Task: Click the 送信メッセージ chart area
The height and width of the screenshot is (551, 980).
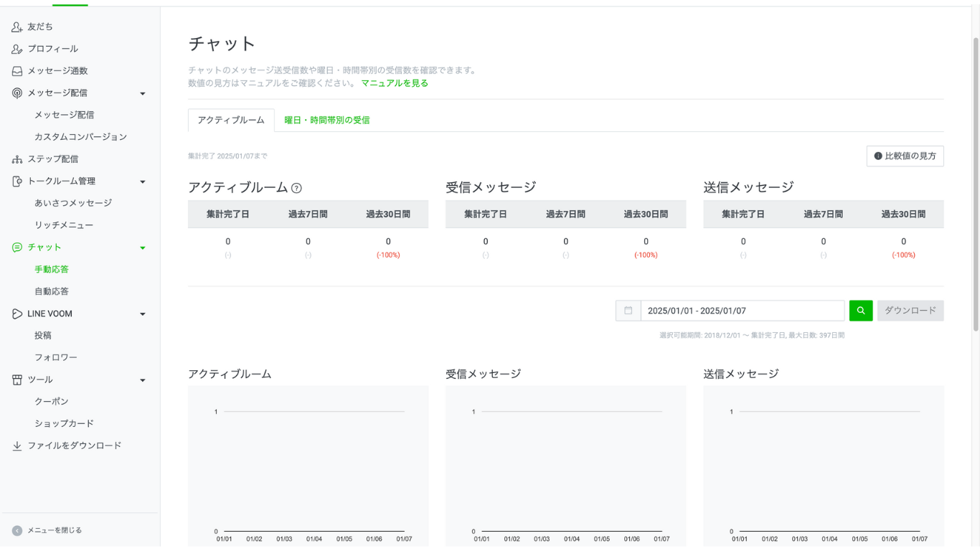Action: (824, 466)
